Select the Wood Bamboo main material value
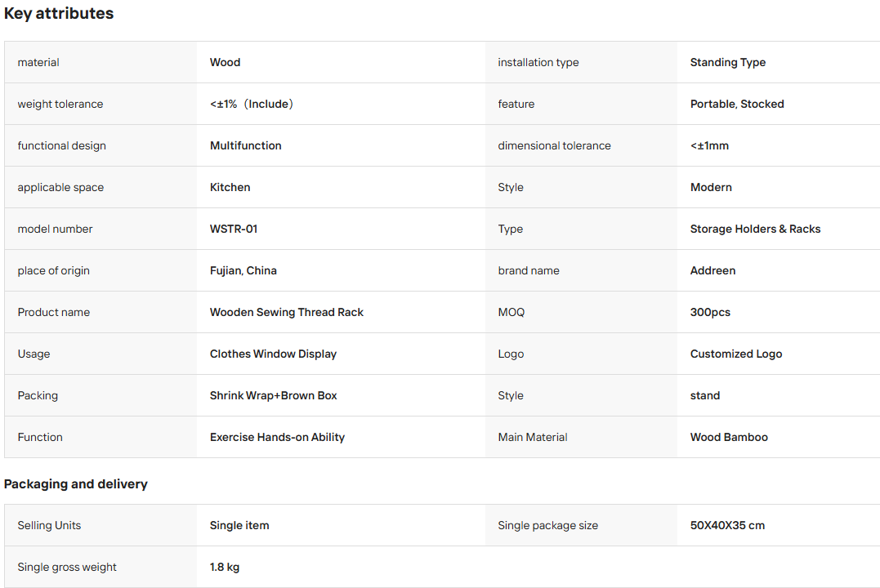Viewport: 880px width, 588px height. (x=729, y=437)
